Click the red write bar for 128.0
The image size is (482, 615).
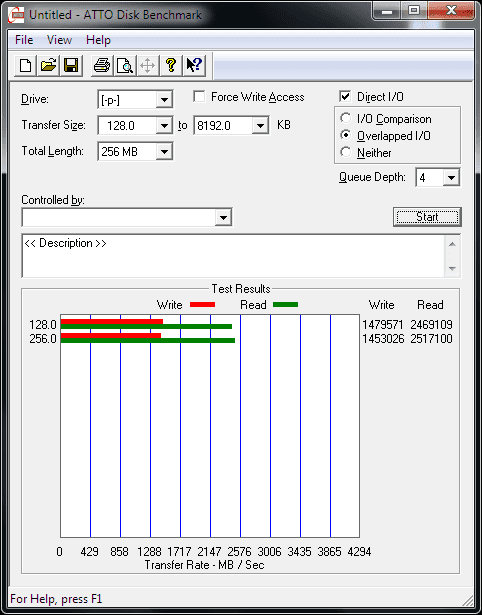click(112, 322)
